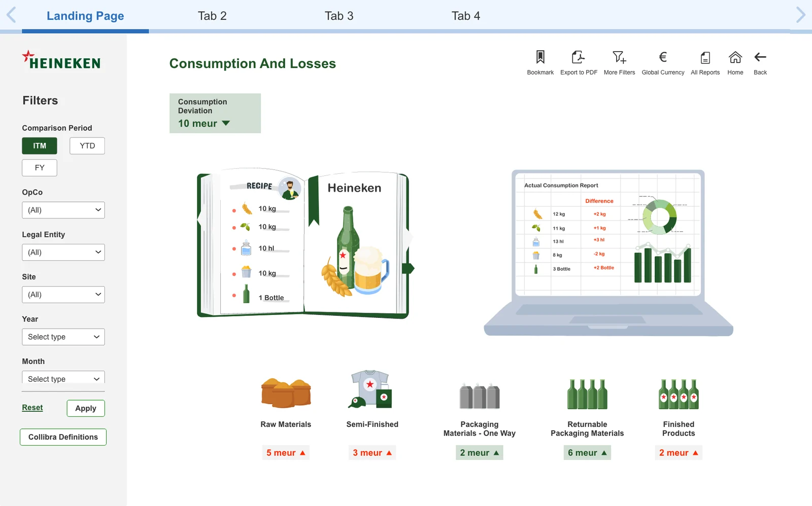Click the Reset link

32,408
